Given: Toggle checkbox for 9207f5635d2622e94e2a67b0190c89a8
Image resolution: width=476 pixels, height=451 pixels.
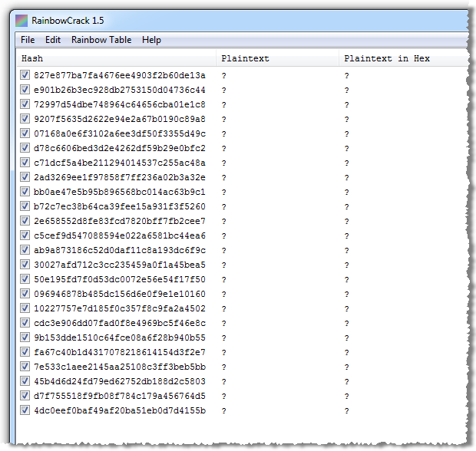Looking at the screenshot, I should coord(25,119).
